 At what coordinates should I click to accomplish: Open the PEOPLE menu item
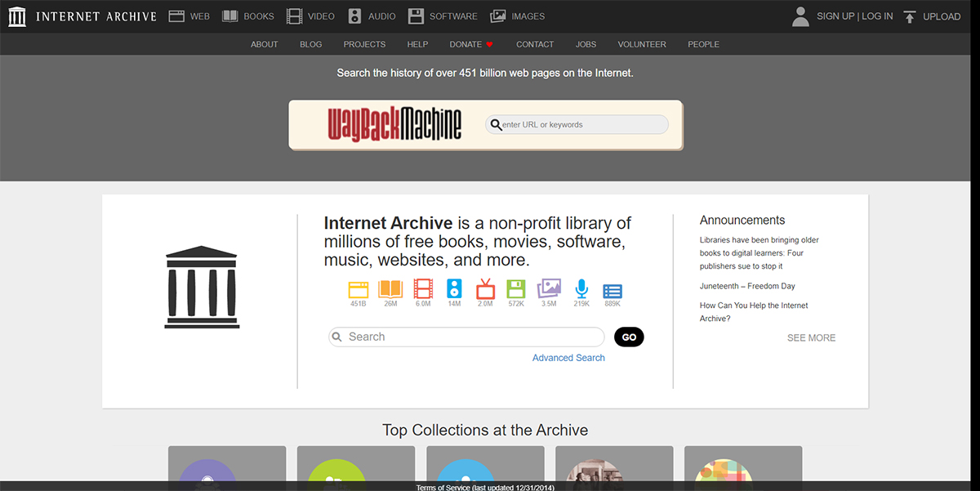(x=704, y=44)
